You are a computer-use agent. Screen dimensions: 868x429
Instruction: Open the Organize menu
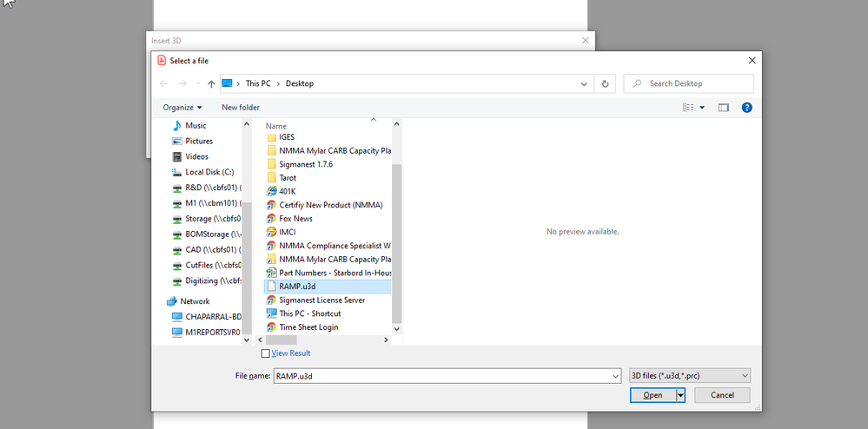point(182,108)
